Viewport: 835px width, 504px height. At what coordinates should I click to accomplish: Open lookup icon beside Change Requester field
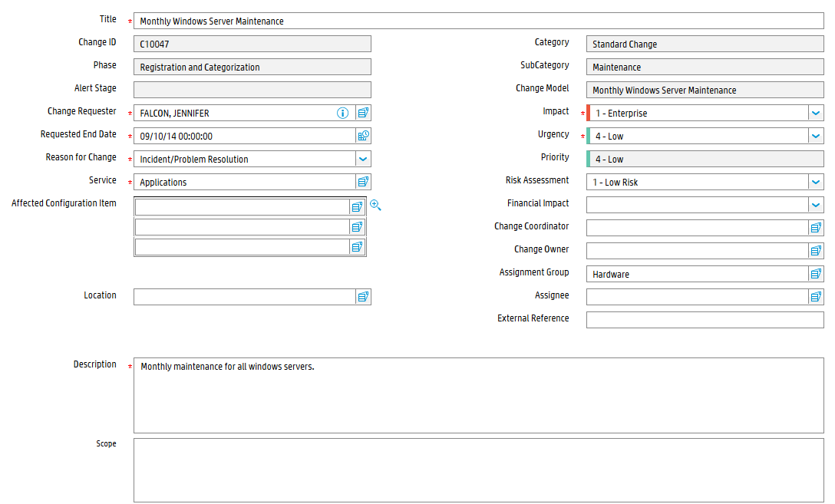tap(363, 113)
